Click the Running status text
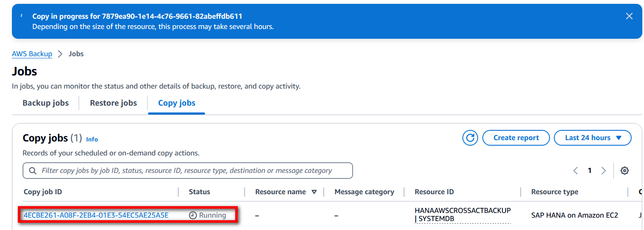 (x=213, y=215)
